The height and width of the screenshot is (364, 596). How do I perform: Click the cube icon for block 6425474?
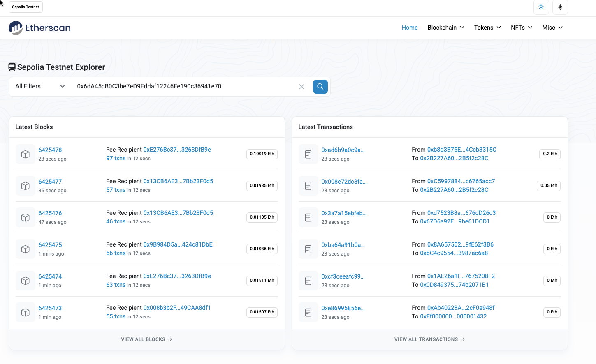pyautogui.click(x=25, y=281)
